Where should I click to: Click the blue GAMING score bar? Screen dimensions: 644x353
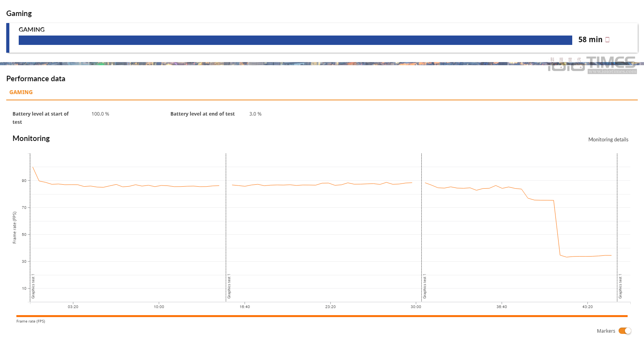[x=295, y=40]
